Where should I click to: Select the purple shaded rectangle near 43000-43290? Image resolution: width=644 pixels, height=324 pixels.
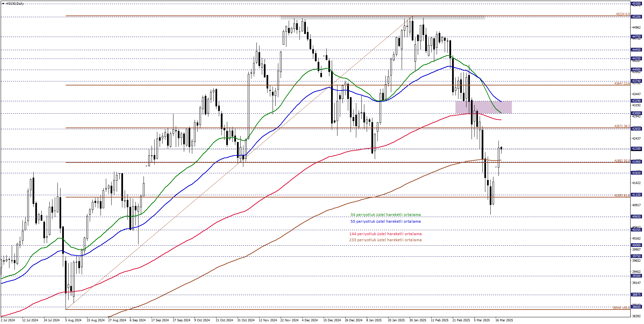click(x=484, y=107)
